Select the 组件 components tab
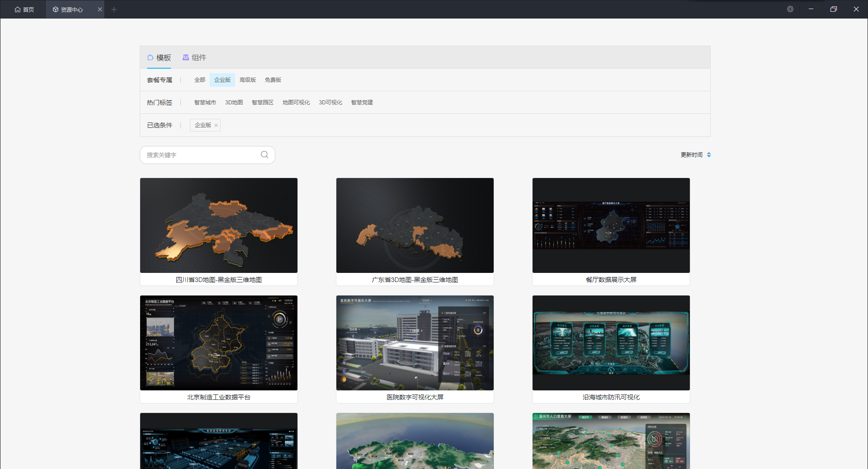The height and width of the screenshot is (469, 868). click(194, 57)
